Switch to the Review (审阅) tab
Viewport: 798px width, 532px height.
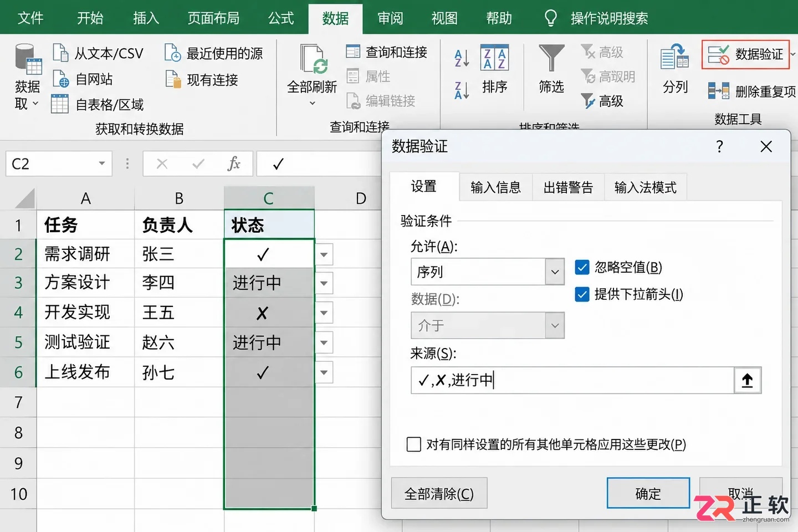[390, 18]
